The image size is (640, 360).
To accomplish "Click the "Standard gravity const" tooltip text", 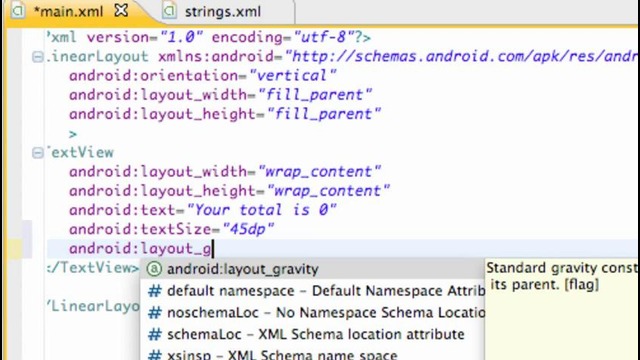I will click(562, 268).
